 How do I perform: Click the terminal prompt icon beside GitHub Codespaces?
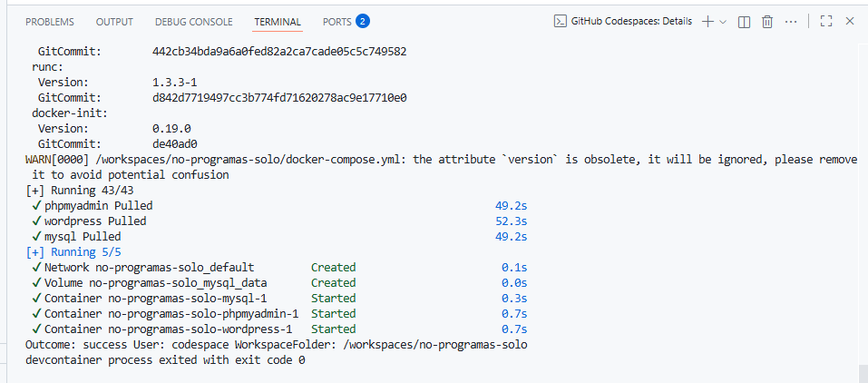pos(561,21)
